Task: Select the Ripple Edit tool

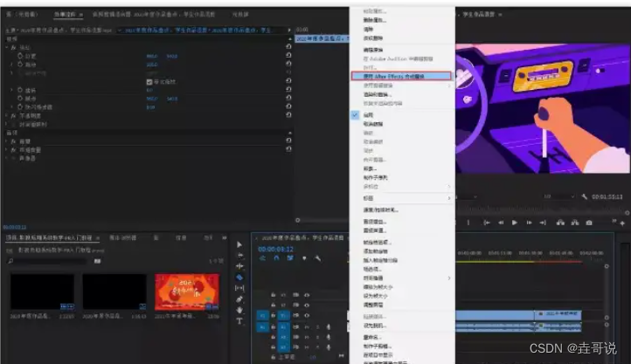Action: click(x=239, y=266)
